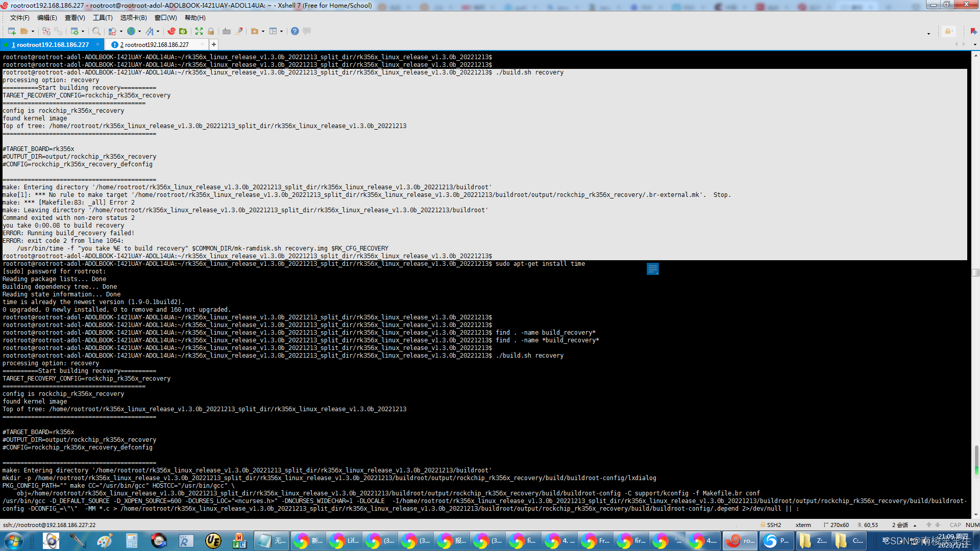
Task: Expand the Open folder dropdown arrow
Action: pos(33,32)
